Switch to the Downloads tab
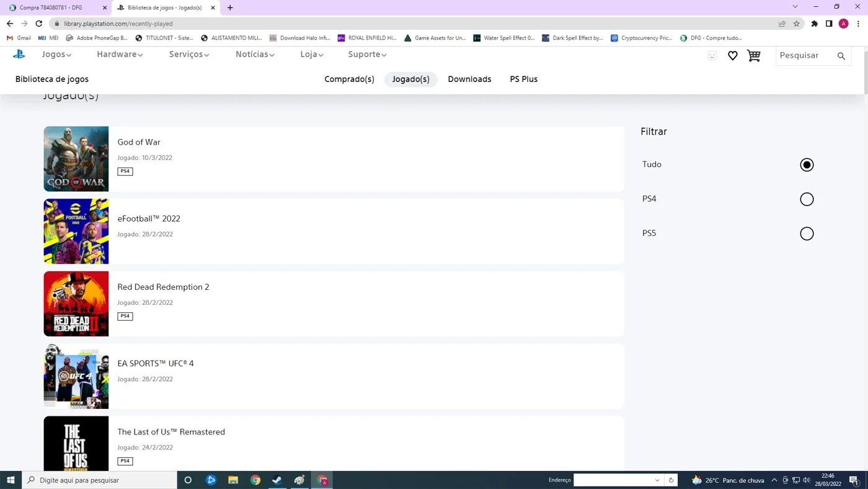868x489 pixels. 469,79
